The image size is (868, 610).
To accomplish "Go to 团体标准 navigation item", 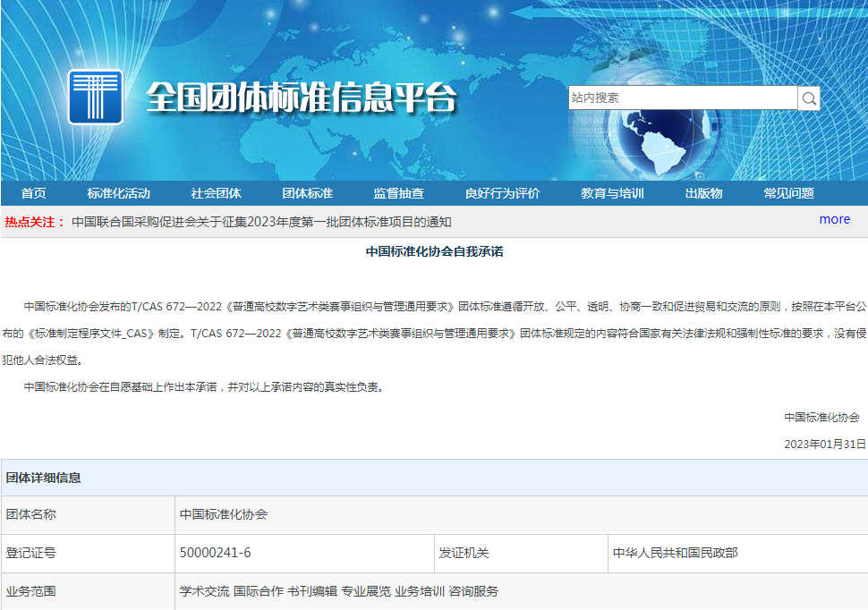I will 307,194.
